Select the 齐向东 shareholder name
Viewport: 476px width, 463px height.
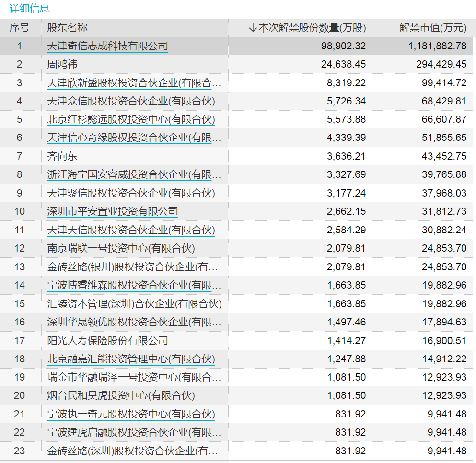point(62,156)
